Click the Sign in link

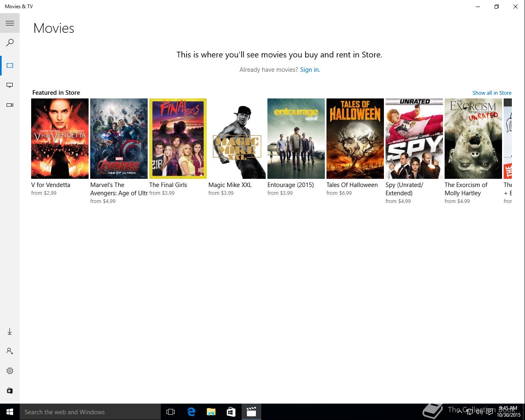tap(310, 70)
